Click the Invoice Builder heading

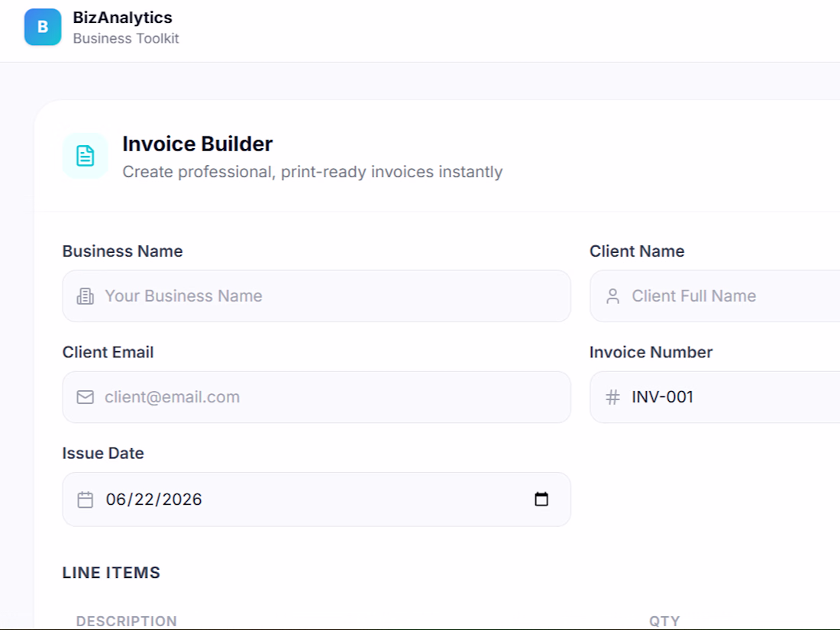coord(198,144)
